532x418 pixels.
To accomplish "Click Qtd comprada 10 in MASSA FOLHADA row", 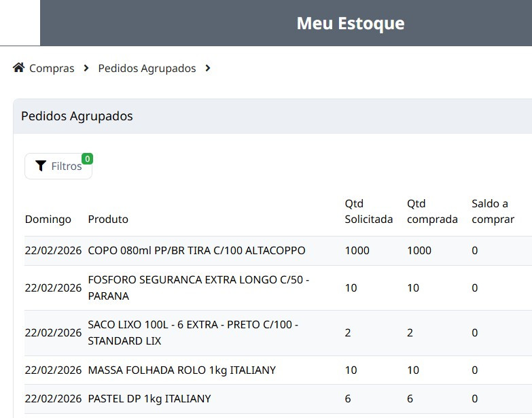I will tap(413, 370).
